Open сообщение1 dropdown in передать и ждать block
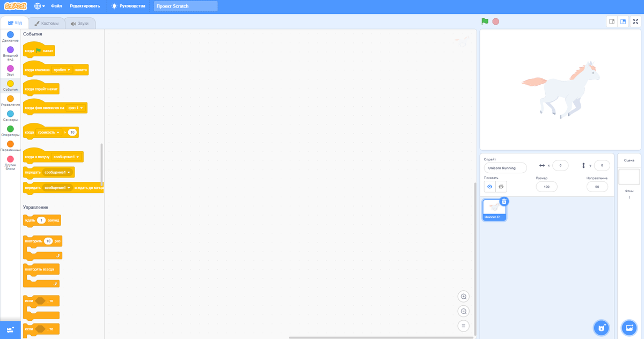The height and width of the screenshot is (339, 644). (57, 188)
